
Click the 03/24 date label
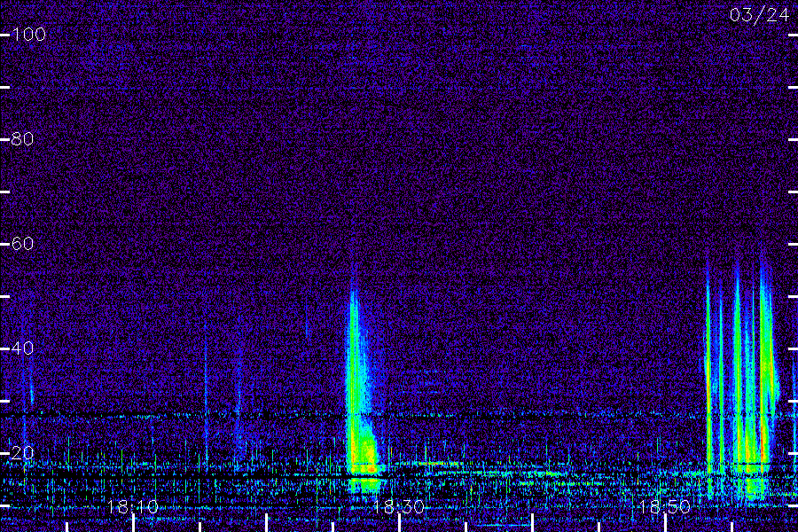[759, 15]
